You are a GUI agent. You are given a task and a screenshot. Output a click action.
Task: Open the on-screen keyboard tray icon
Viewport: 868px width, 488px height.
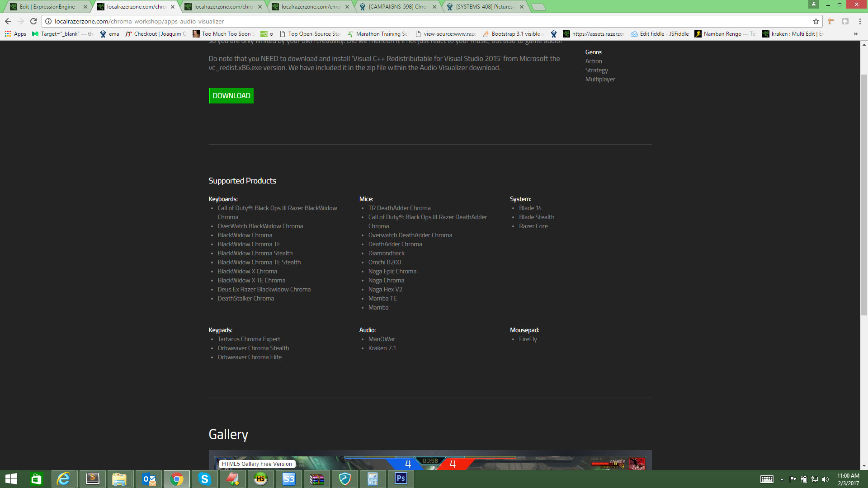click(x=767, y=479)
